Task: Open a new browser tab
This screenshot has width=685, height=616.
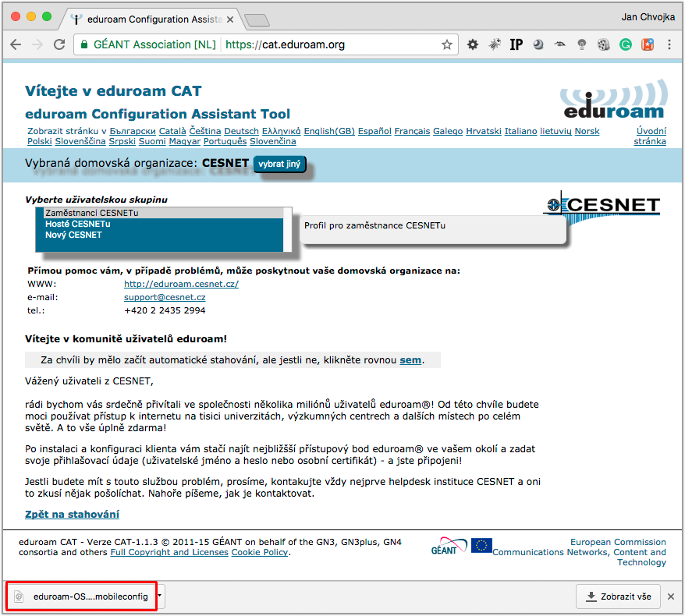Action: [257, 20]
